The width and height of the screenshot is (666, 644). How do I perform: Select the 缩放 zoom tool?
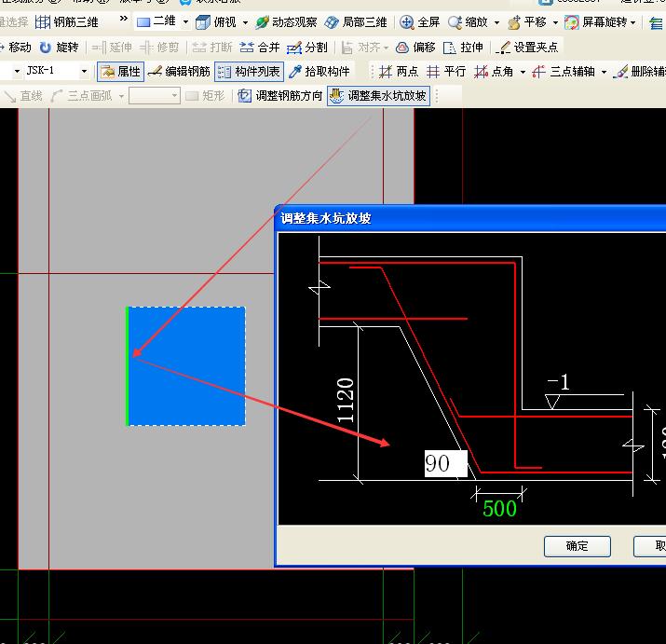(469, 22)
